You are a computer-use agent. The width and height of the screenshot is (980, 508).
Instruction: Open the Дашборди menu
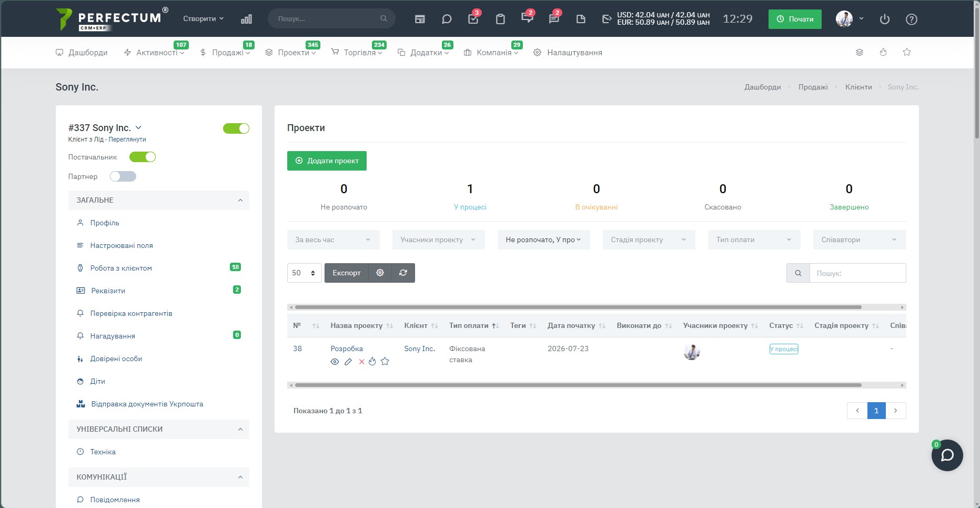point(82,53)
